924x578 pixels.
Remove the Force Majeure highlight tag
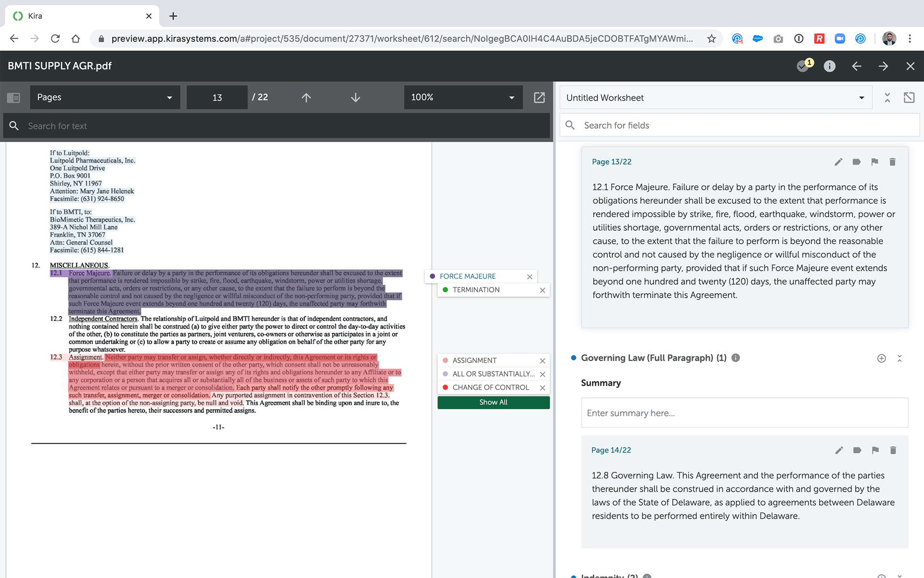pos(529,276)
